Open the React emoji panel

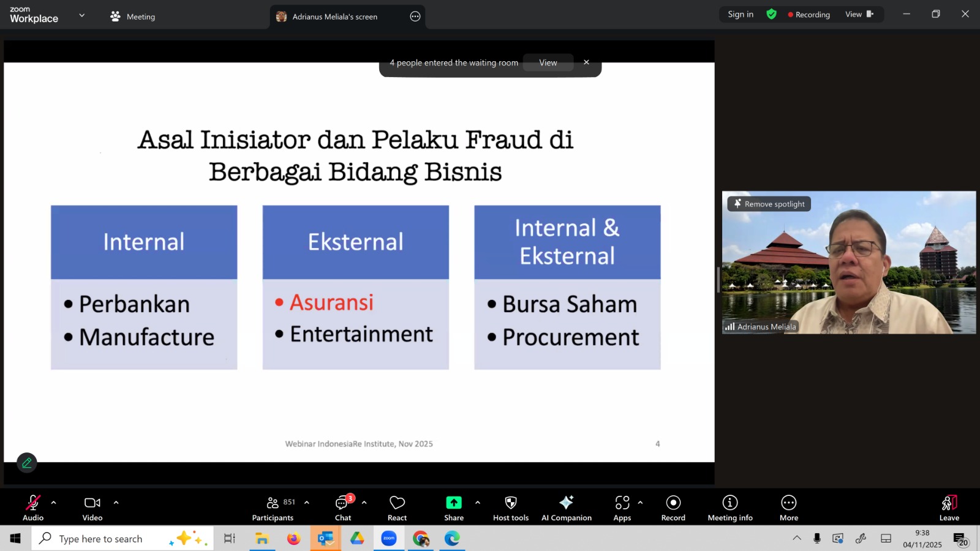(397, 508)
